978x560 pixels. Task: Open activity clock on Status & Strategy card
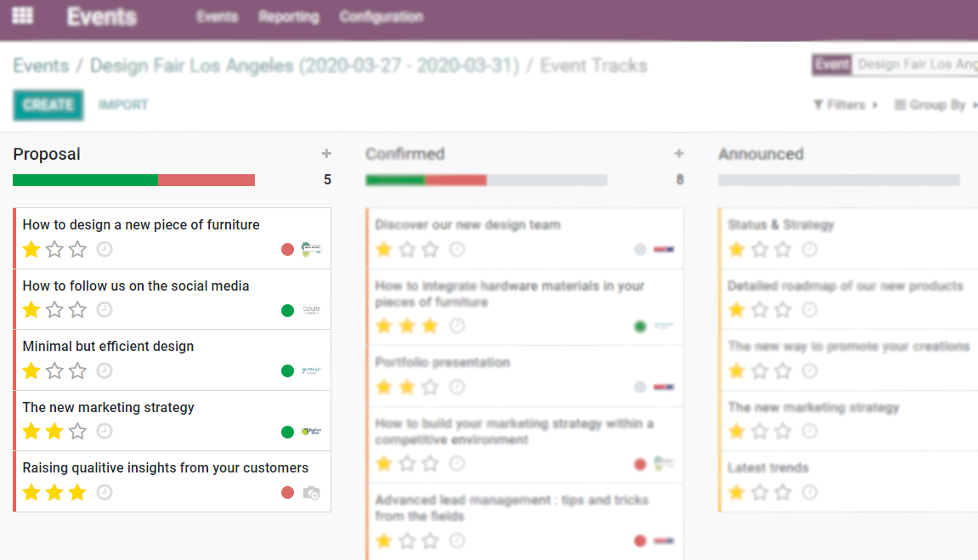[x=810, y=250]
